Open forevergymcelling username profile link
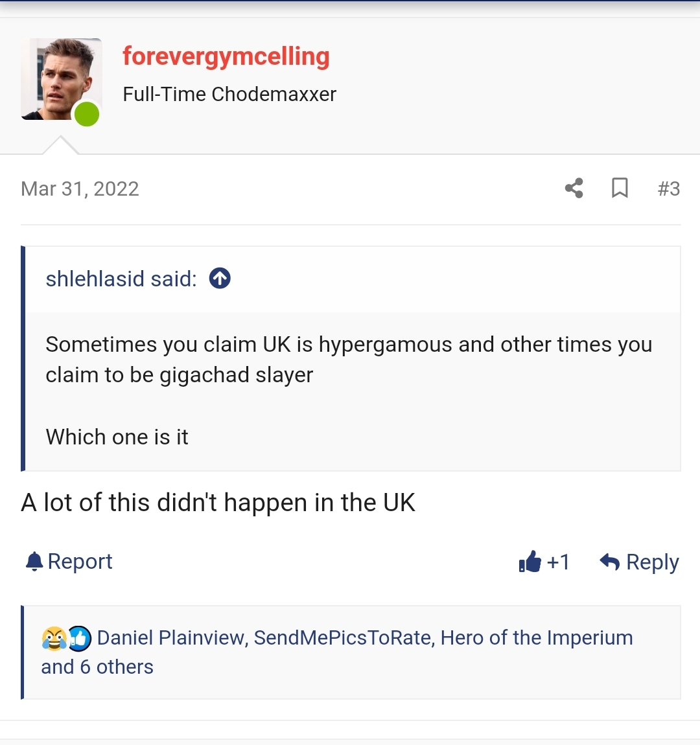700x745 pixels. pyautogui.click(x=226, y=56)
